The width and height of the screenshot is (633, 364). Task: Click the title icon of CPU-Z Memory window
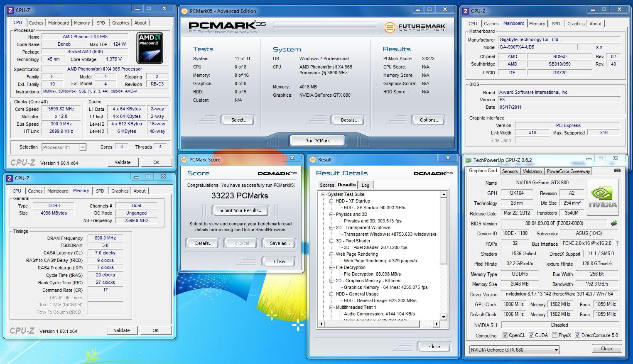click(x=10, y=178)
